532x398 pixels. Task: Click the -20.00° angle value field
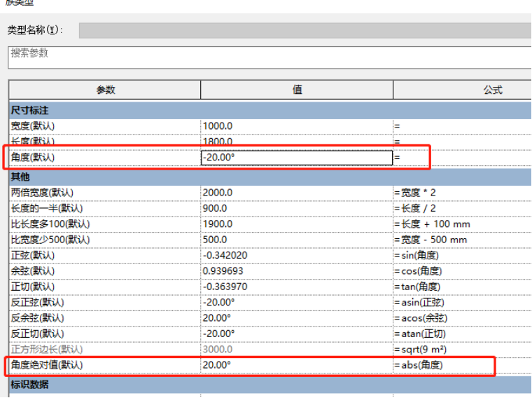coord(297,158)
